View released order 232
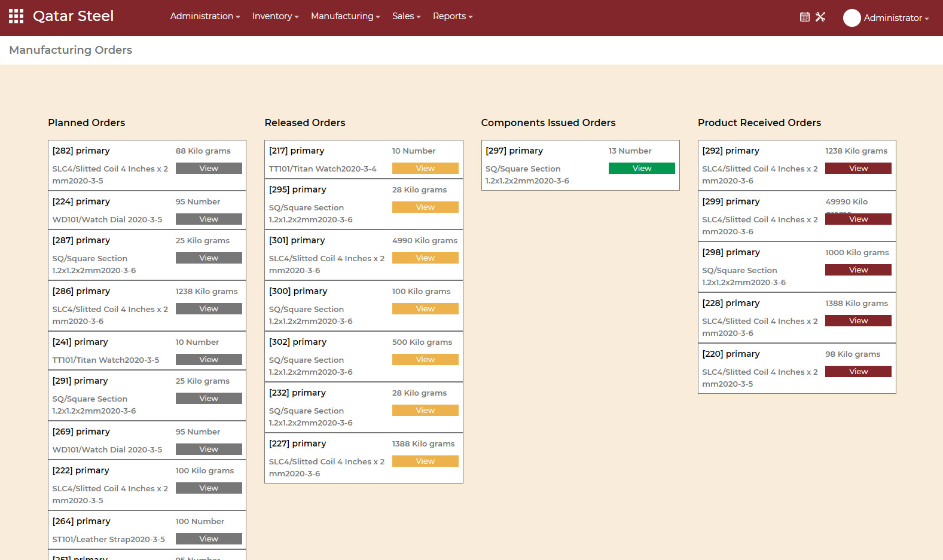Screen dimensions: 943x560 click(x=425, y=411)
